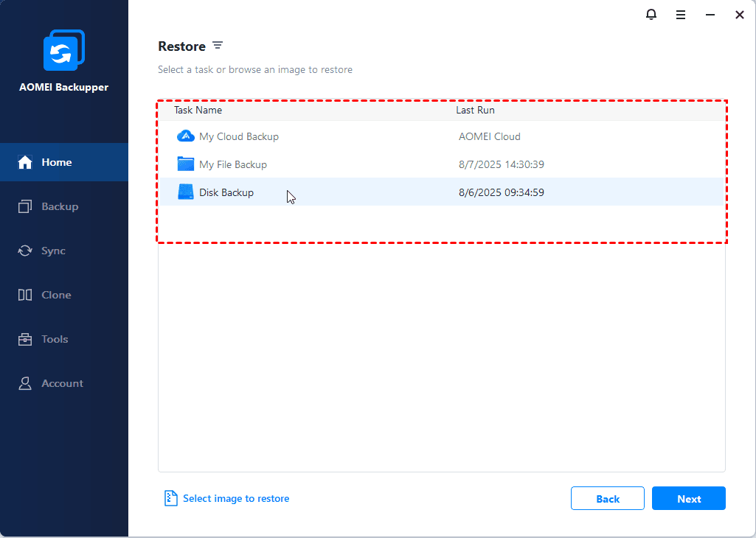Click the Sync arrows icon
The width and height of the screenshot is (756, 538).
click(25, 251)
